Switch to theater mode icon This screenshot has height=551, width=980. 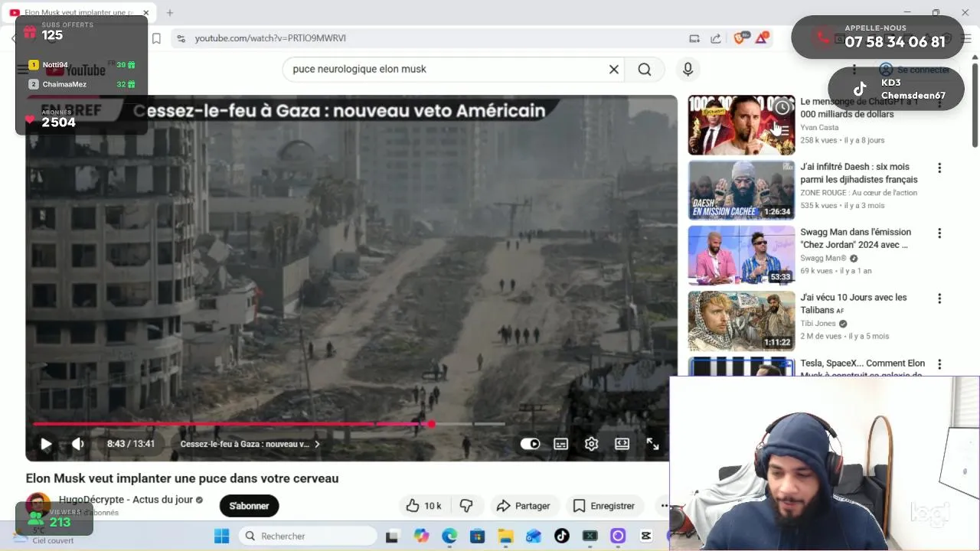pyautogui.click(x=622, y=444)
